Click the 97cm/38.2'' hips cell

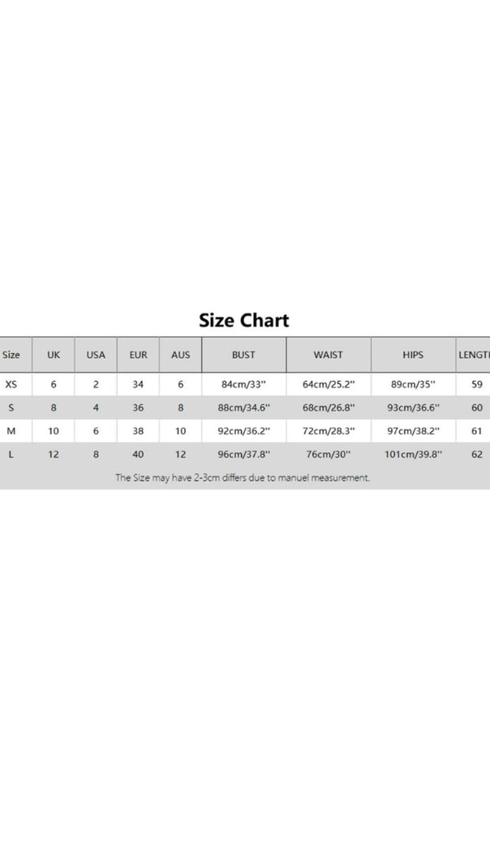click(x=413, y=430)
